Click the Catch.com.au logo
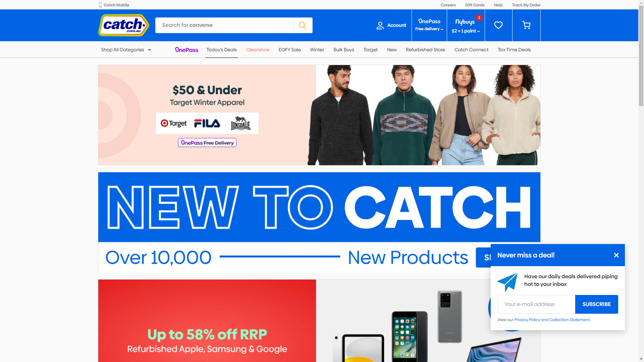Image resolution: width=644 pixels, height=362 pixels. point(123,25)
